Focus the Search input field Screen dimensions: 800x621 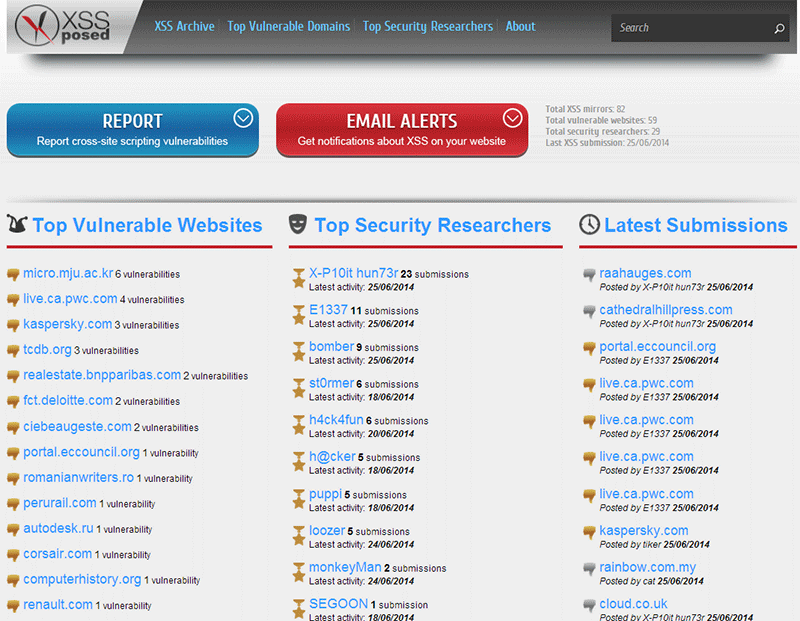(x=694, y=28)
